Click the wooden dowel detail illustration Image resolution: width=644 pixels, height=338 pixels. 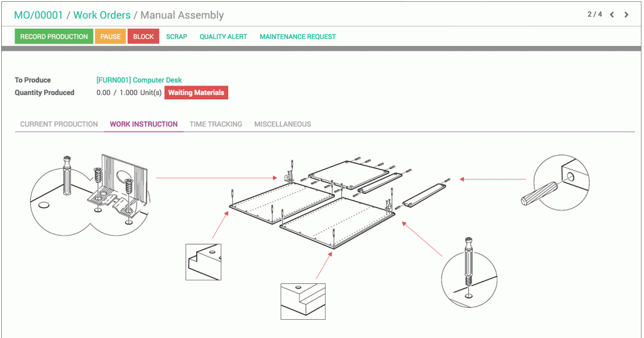555,183
